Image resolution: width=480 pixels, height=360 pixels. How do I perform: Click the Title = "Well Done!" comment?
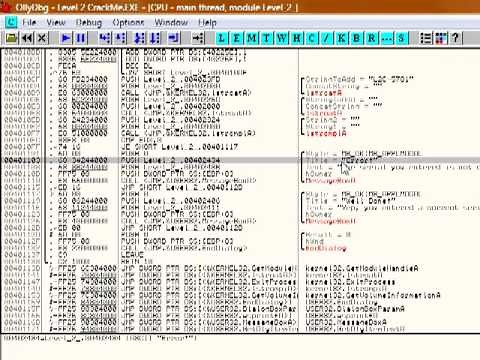coord(350,201)
